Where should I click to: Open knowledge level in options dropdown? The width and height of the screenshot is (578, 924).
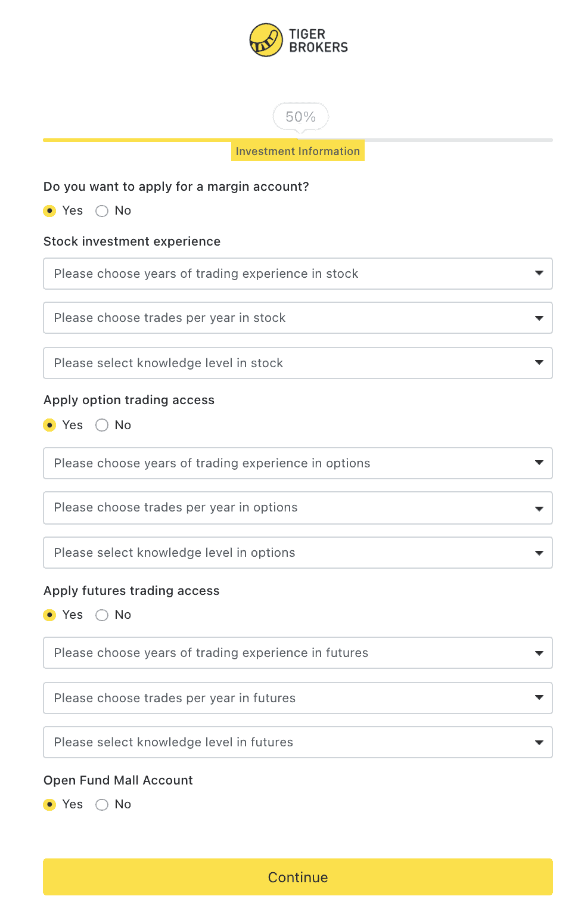[297, 553]
